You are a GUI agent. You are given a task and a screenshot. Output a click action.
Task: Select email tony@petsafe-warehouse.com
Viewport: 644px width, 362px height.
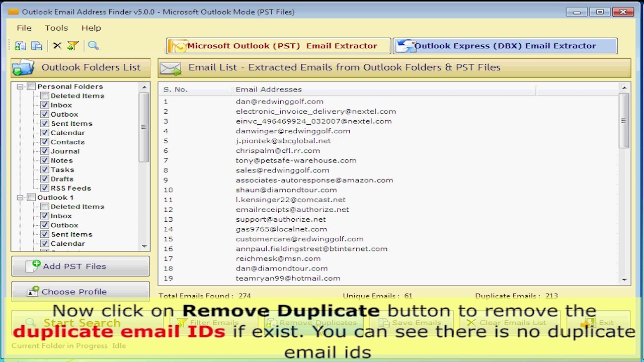coord(296,160)
